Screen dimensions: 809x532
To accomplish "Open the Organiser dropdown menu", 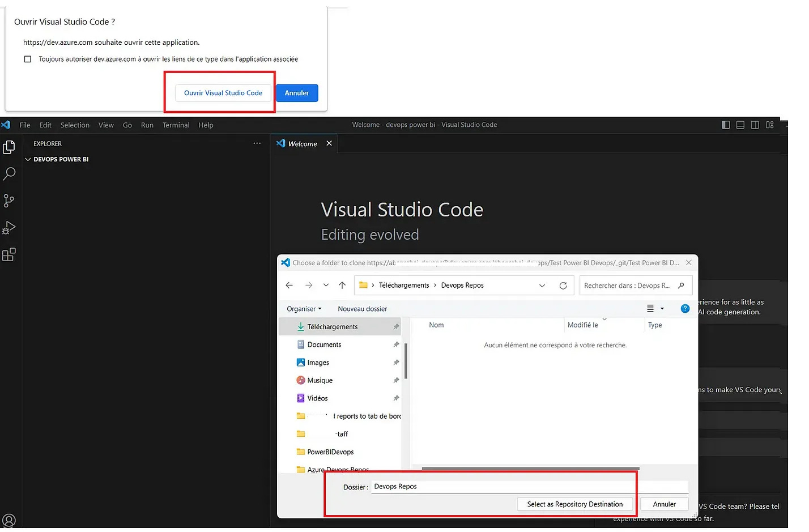I will (304, 309).
